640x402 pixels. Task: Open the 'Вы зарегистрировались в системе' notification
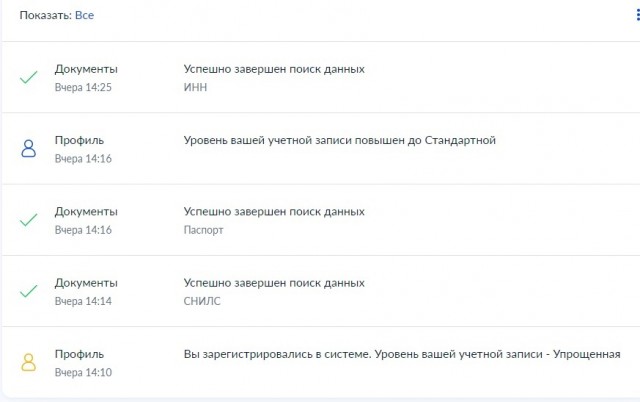[320, 362]
